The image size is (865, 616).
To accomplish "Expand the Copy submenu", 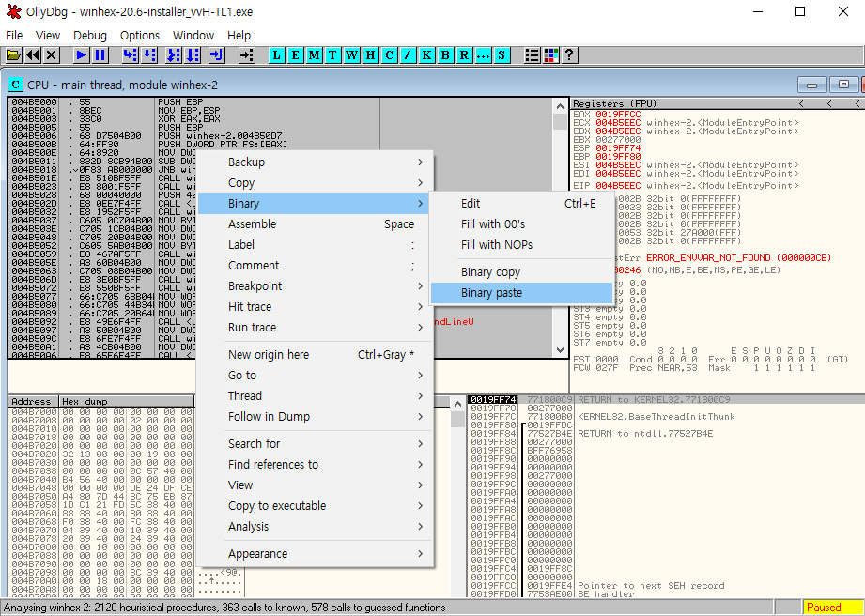I will click(x=315, y=182).
